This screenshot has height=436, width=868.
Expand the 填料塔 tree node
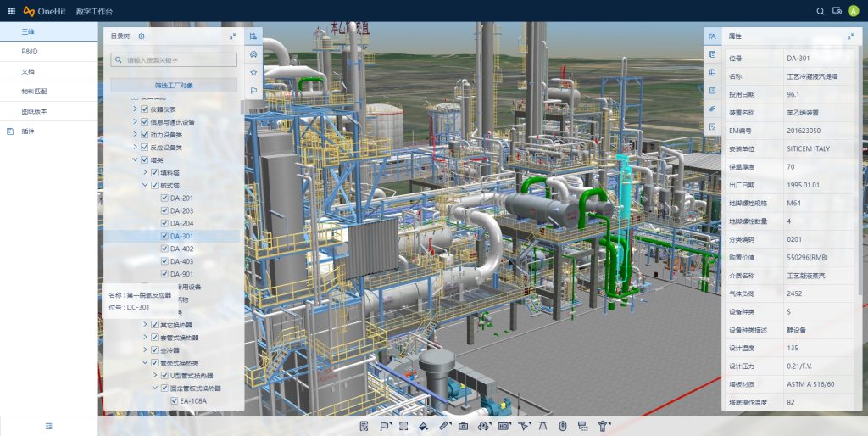point(144,172)
